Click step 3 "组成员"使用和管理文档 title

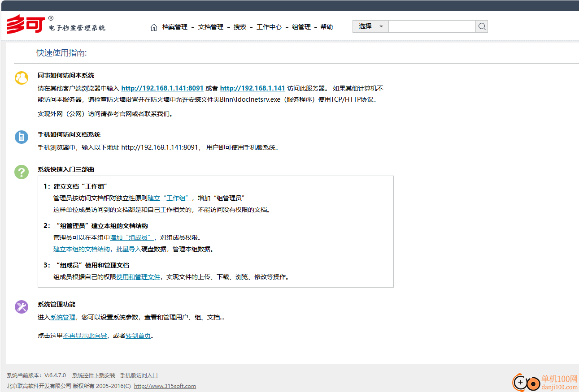[86, 265]
